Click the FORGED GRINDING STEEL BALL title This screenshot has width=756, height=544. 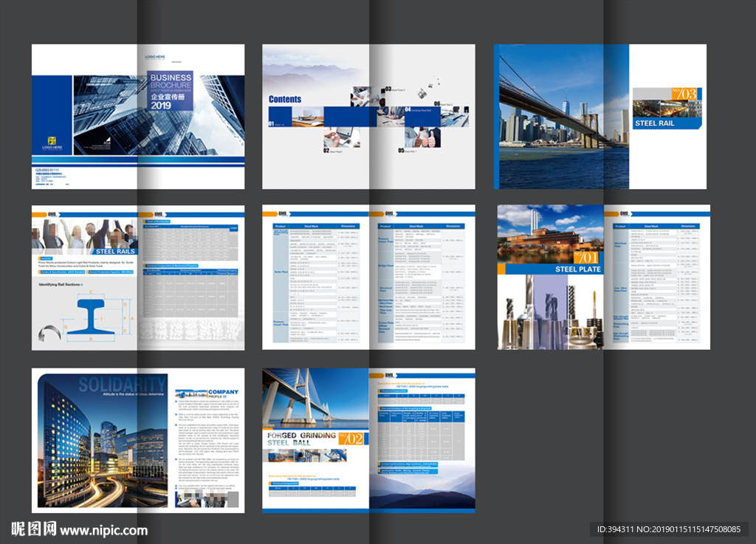(301, 438)
